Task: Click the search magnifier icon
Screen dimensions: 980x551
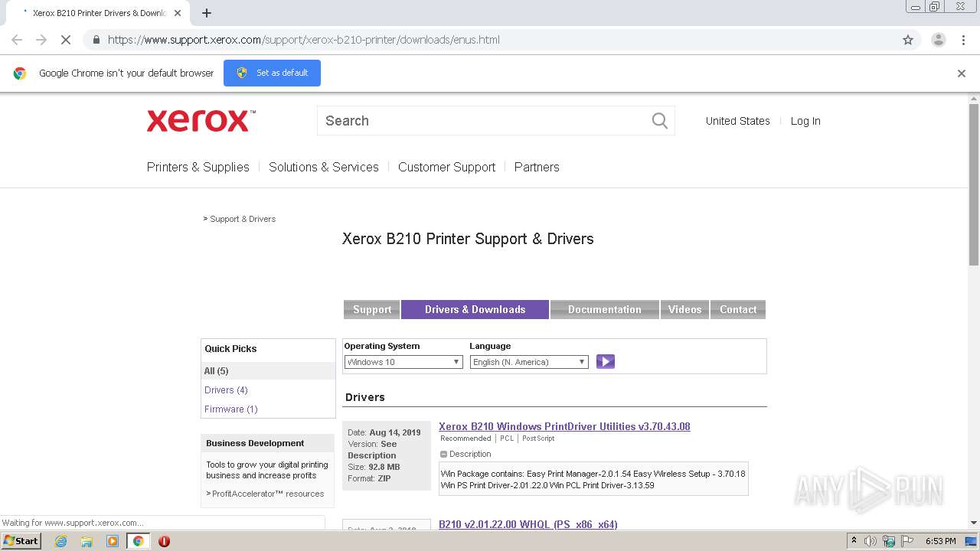Action: (659, 120)
